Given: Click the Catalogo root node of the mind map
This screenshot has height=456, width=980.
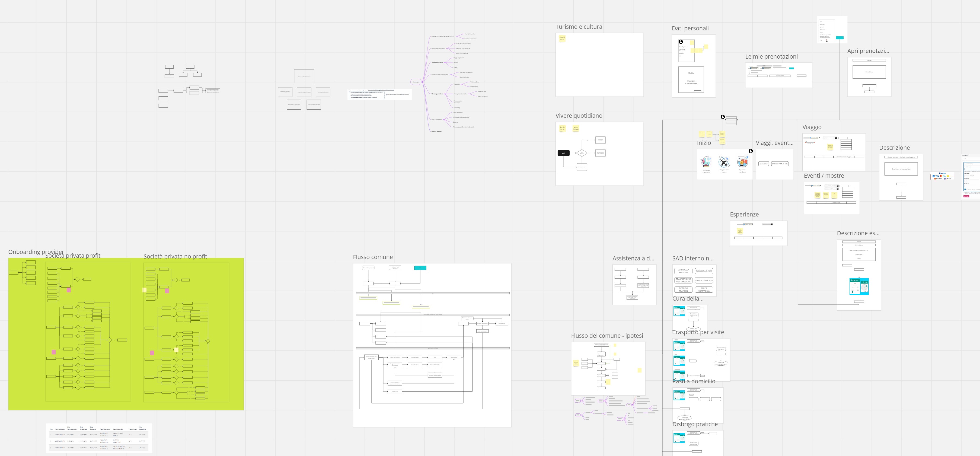Looking at the screenshot, I should point(416,82).
